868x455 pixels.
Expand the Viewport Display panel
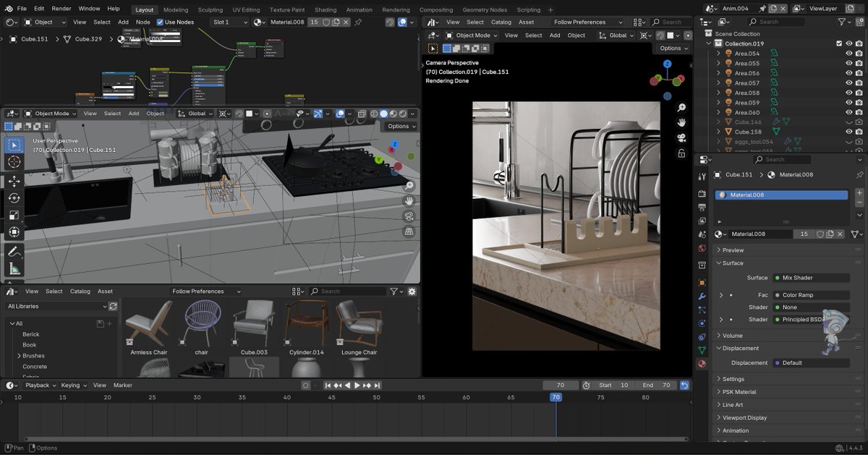[x=744, y=418]
